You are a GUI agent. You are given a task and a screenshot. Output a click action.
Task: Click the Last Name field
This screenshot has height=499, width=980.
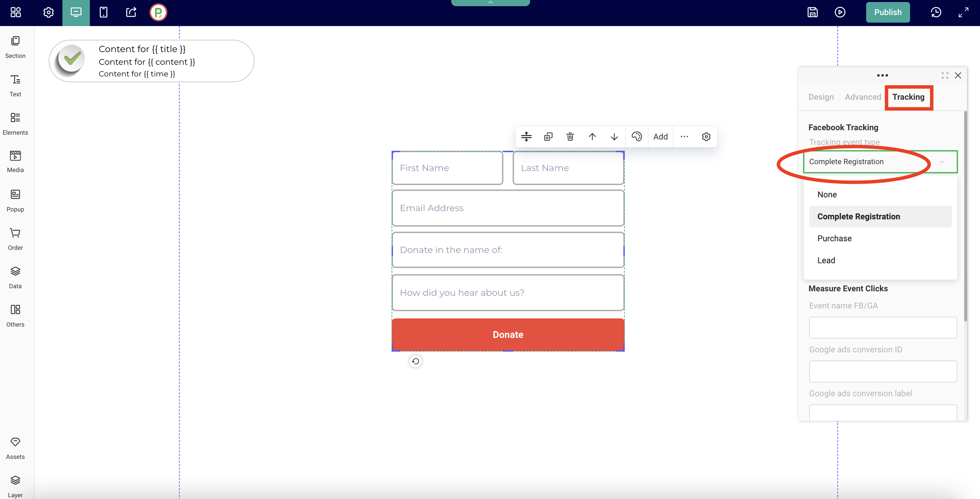point(569,168)
